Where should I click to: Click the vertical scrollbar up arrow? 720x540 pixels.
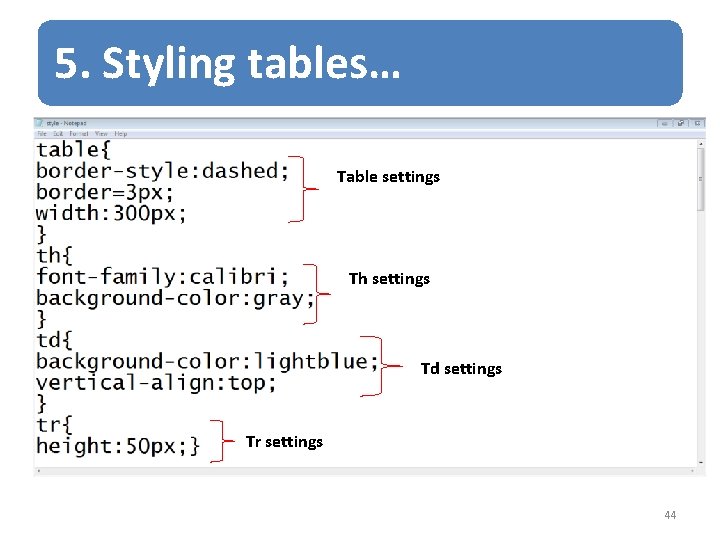(x=701, y=144)
